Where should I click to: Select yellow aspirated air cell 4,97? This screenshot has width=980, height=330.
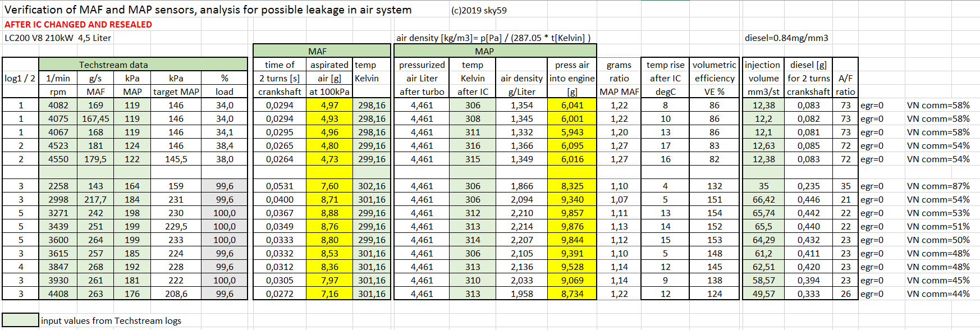[x=329, y=105]
